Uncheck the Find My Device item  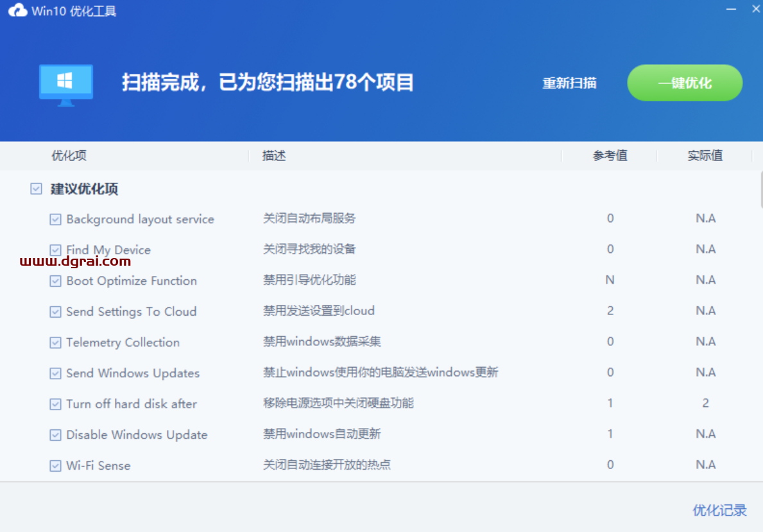point(55,250)
